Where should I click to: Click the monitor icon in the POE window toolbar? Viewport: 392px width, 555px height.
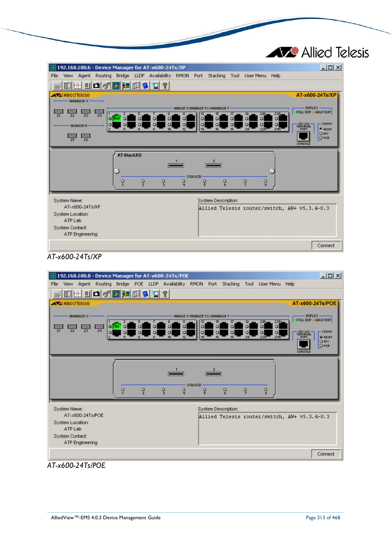155,294
